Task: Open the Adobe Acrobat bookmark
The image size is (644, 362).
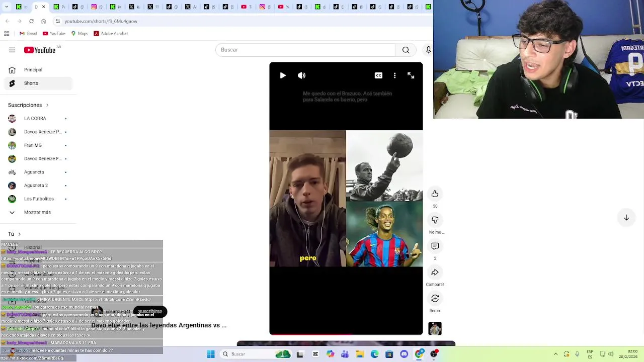Action: (111, 33)
